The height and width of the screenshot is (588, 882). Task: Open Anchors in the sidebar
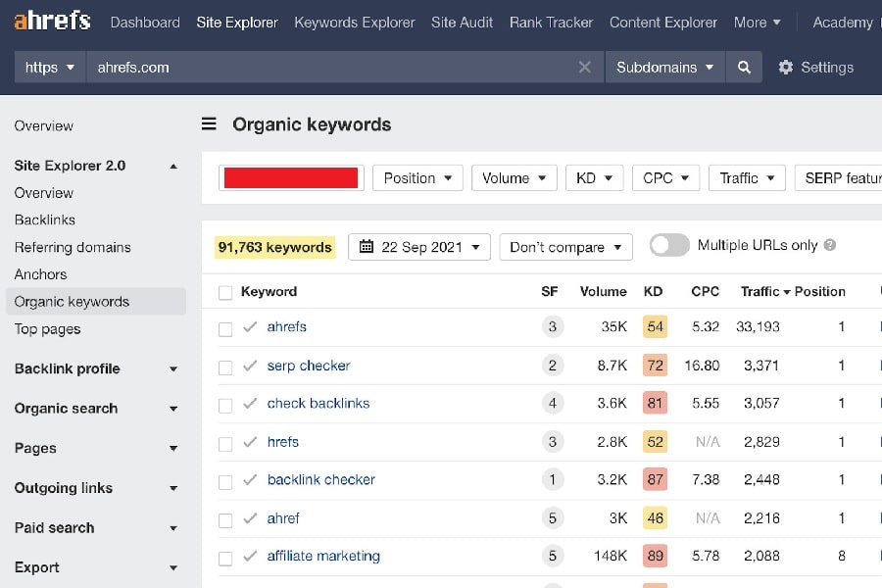tap(40, 274)
